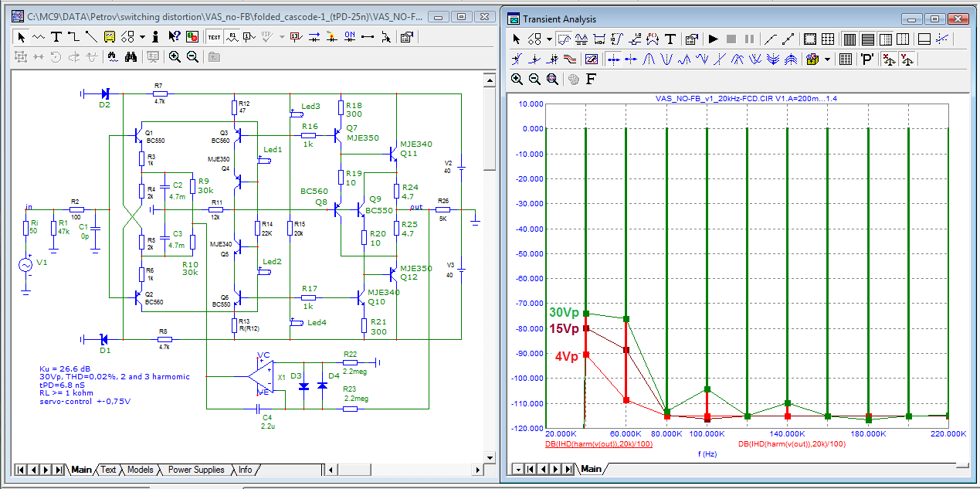This screenshot has height=489, width=980.
Task: Choose the Component mode tool
Action: pyautogui.click(x=38, y=36)
